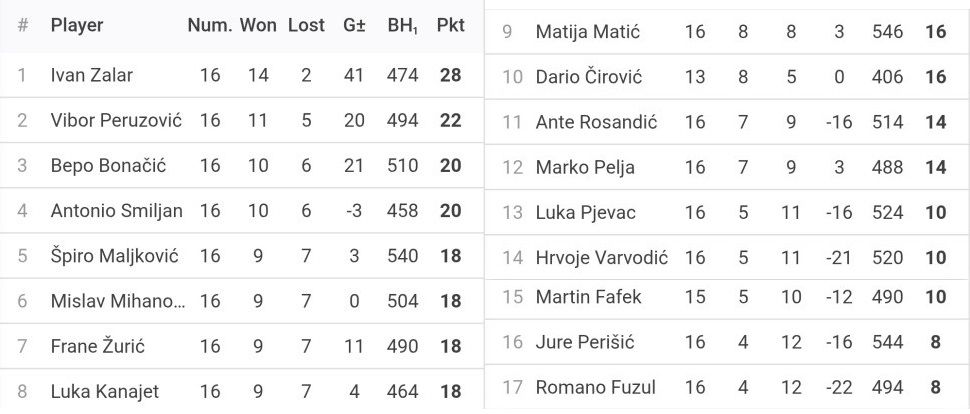The height and width of the screenshot is (414, 970).
Task: Click the Lost column header
Action: [x=306, y=25]
